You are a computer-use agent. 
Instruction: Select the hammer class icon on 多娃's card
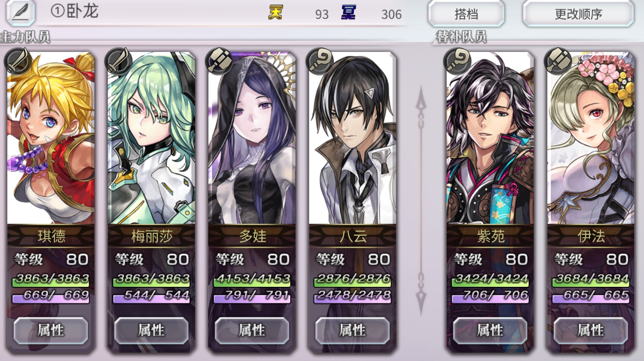coord(218,61)
